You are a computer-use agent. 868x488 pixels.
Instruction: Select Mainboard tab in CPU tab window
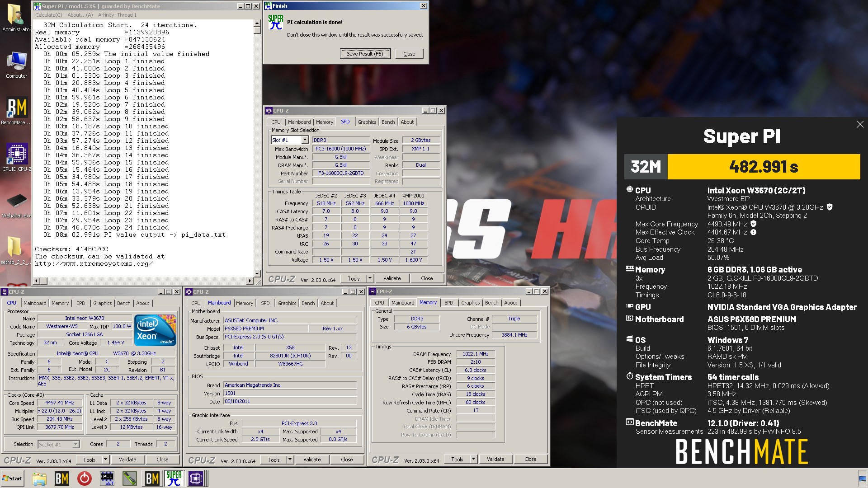(35, 303)
